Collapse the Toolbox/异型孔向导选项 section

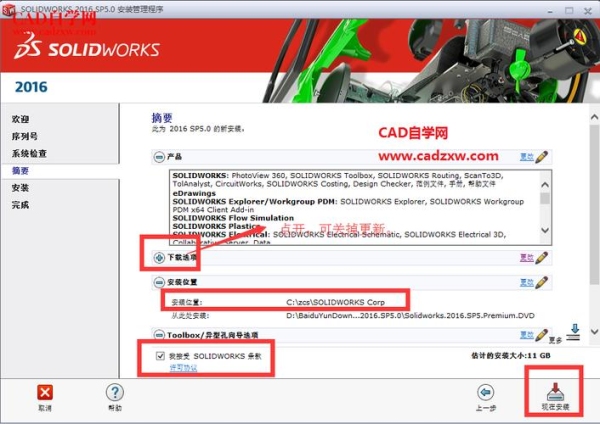point(159,335)
